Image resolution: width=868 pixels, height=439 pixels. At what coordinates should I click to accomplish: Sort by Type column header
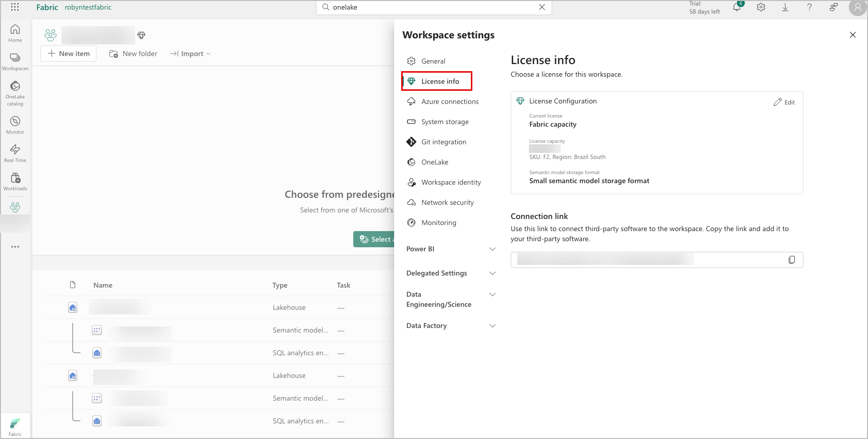[280, 285]
